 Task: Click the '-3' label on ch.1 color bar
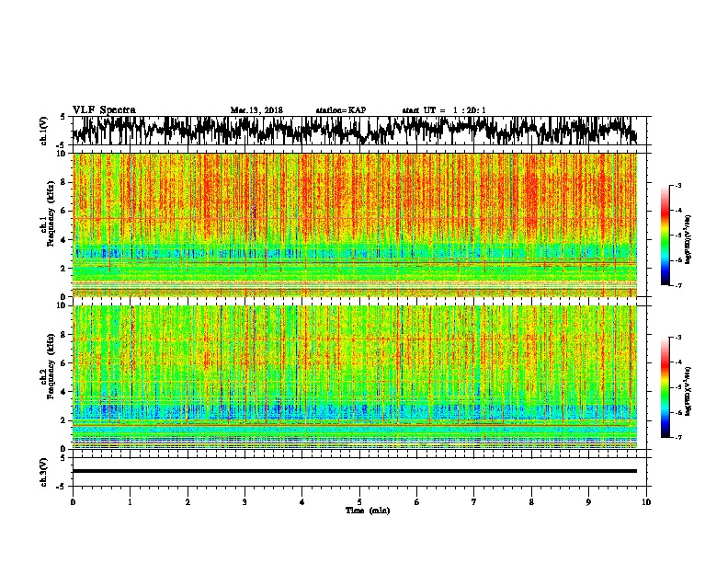click(678, 185)
